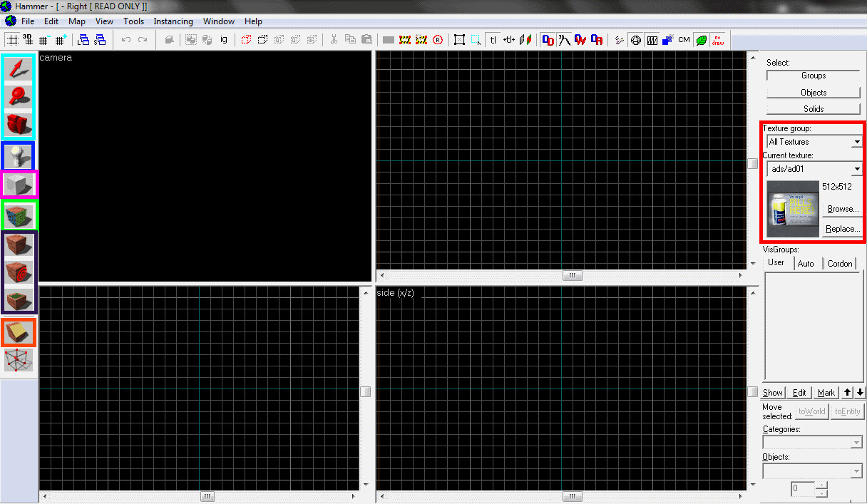Select the Selection tool arrow icon
Viewport: 867px width, 504px height.
coord(19,68)
